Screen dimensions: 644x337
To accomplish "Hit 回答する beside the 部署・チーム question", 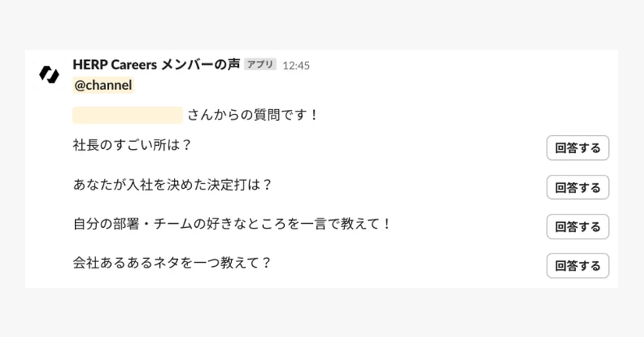I will point(578,227).
